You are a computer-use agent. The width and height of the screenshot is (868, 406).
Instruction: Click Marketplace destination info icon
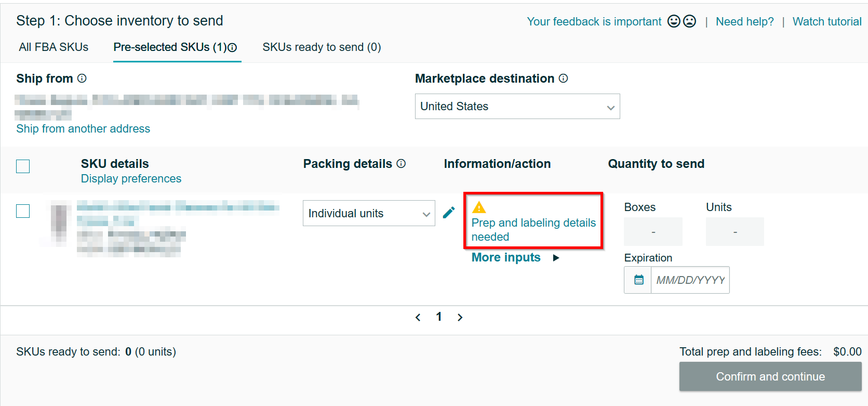(x=564, y=78)
